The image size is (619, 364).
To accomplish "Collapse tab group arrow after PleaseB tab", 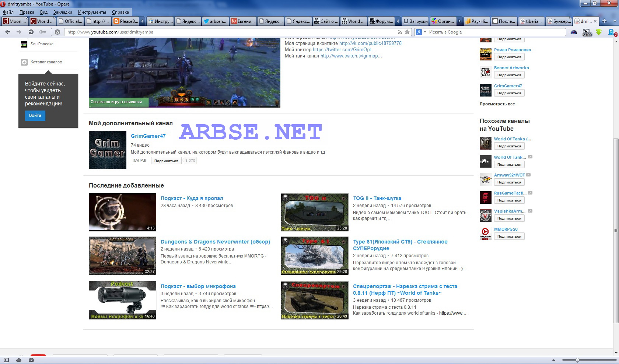I will pyautogui.click(x=142, y=21).
